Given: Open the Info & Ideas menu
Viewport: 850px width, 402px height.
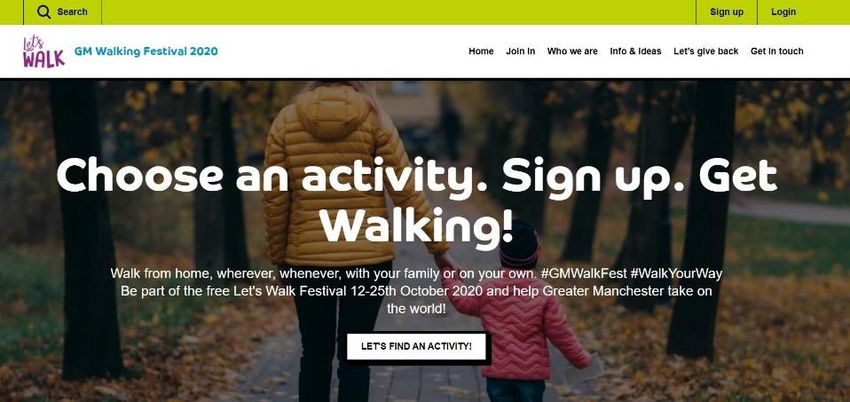Looking at the screenshot, I should pyautogui.click(x=635, y=51).
